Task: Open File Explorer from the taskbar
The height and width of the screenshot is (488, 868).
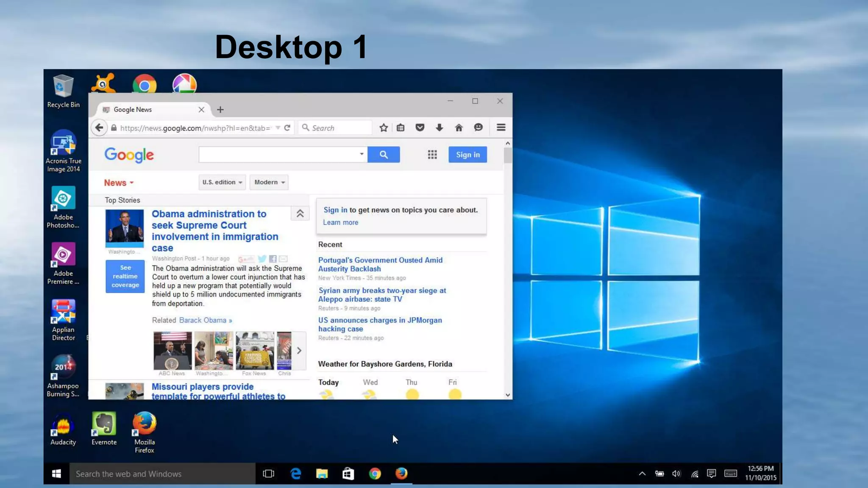Action: click(x=322, y=474)
